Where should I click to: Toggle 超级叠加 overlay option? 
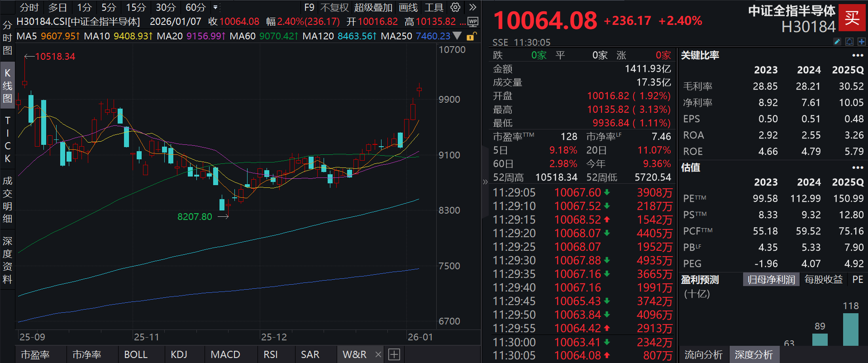click(373, 8)
